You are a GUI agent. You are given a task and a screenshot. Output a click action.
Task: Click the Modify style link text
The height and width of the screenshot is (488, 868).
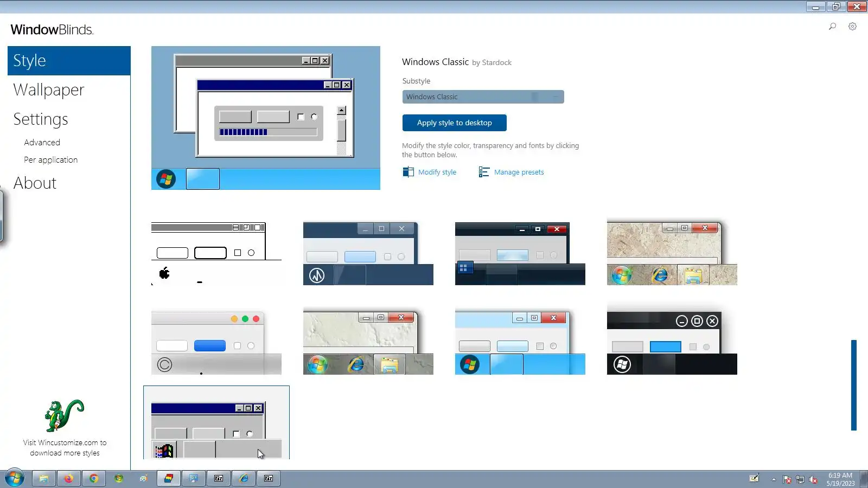click(437, 172)
